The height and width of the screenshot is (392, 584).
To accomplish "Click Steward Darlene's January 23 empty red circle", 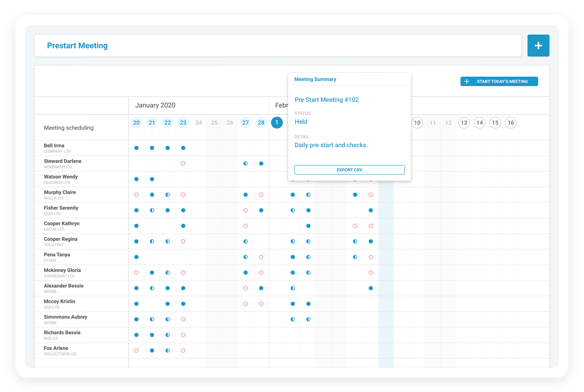I will tap(183, 164).
